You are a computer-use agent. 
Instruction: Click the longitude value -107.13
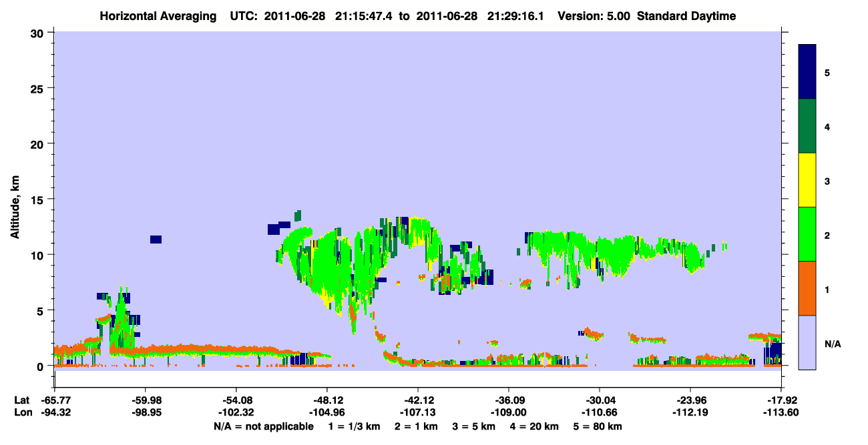(x=417, y=413)
